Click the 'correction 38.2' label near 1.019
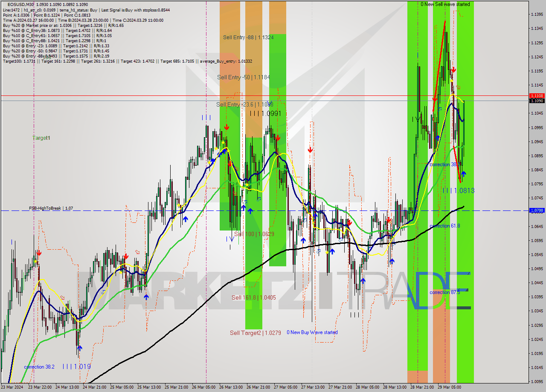546x392 pixels. (39, 367)
